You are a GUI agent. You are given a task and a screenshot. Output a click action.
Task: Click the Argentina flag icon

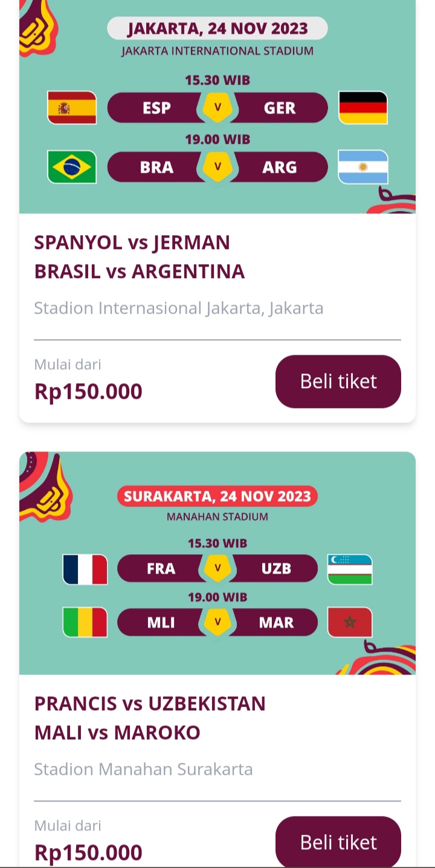click(363, 167)
